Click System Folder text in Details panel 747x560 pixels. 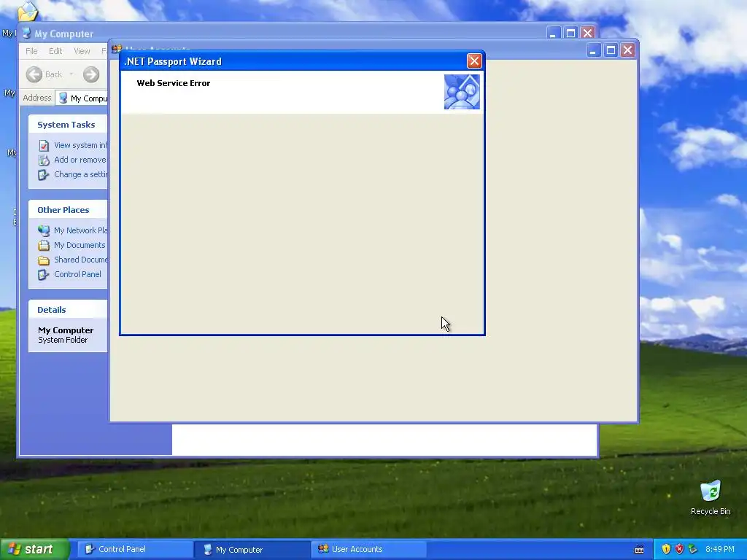tap(63, 340)
